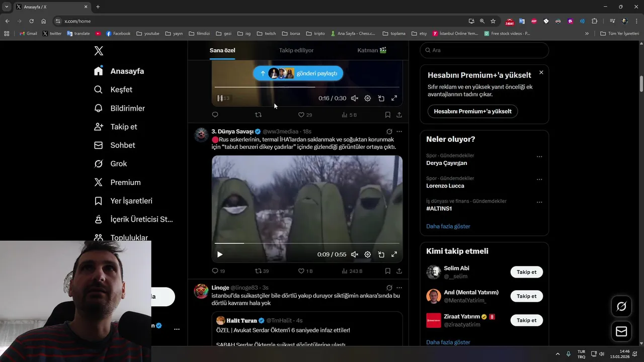Viewport: 644px width, 362px height.
Task: Click the gönderi paylaştı new posts pill
Action: (298, 73)
